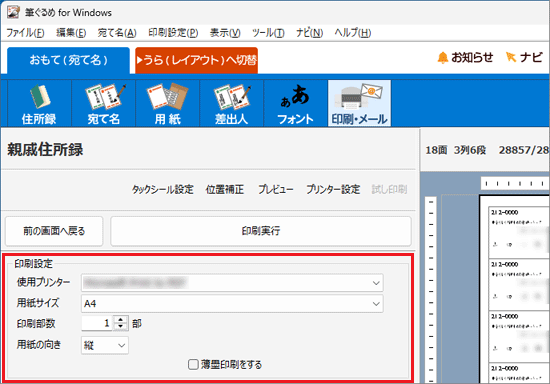Open the 用紙サイズ A4 dropdown
550x384 pixels.
232,303
